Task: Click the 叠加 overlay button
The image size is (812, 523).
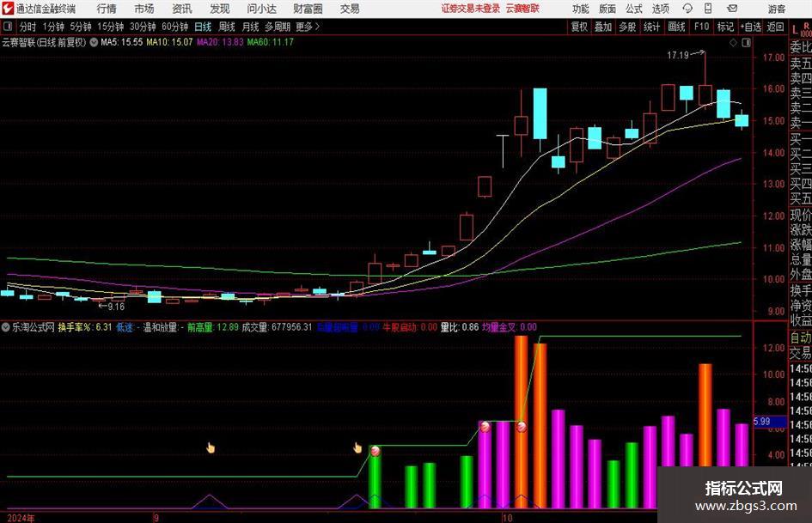Action: click(x=603, y=27)
